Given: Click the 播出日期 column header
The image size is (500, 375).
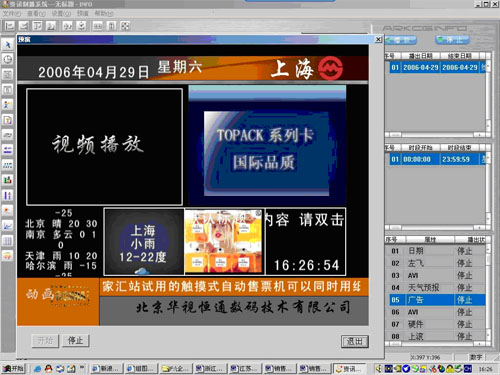Looking at the screenshot, I should (421, 56).
